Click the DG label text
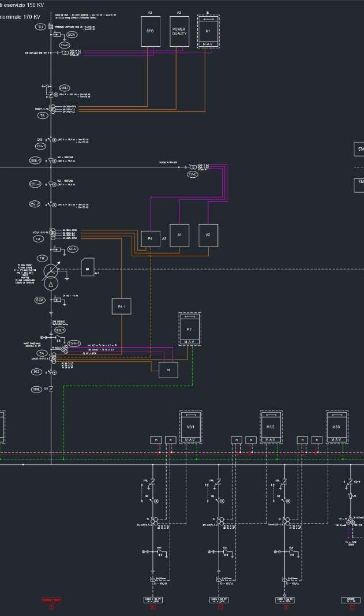 click(40, 140)
